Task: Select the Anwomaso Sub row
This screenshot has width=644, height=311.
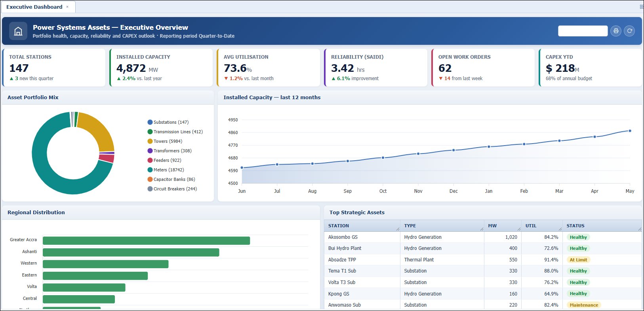Action: (x=483, y=305)
